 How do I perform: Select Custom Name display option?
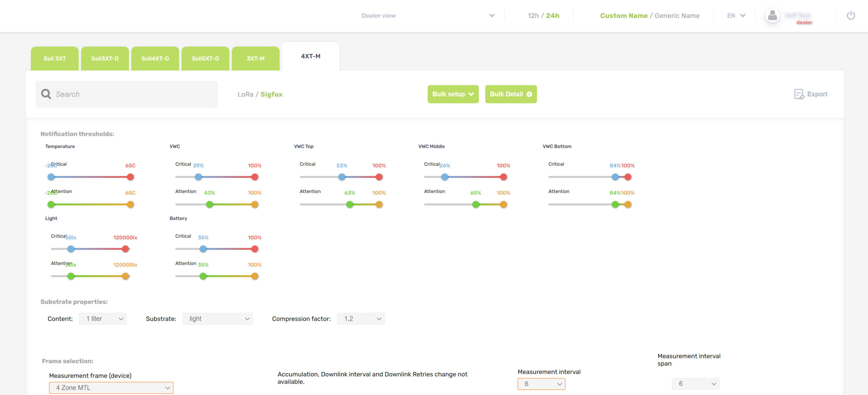click(x=624, y=16)
